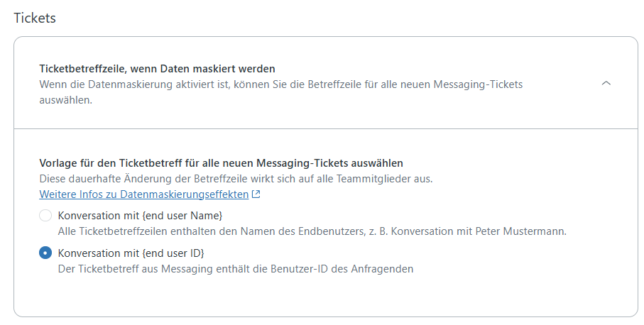Select the end user Name radio button
The height and width of the screenshot is (325, 644).
[45, 216]
